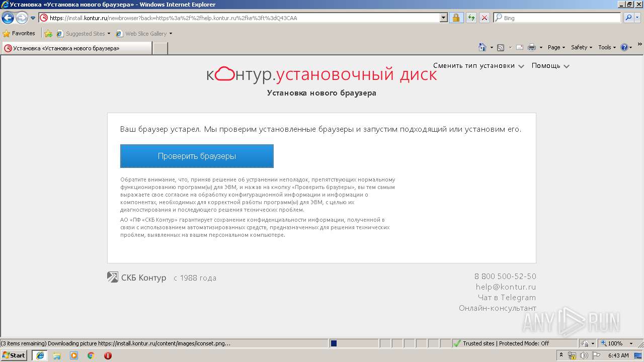Screen dimensions: 644x362
Task: Click the volume speaker tray icon
Action: [x=584, y=355]
